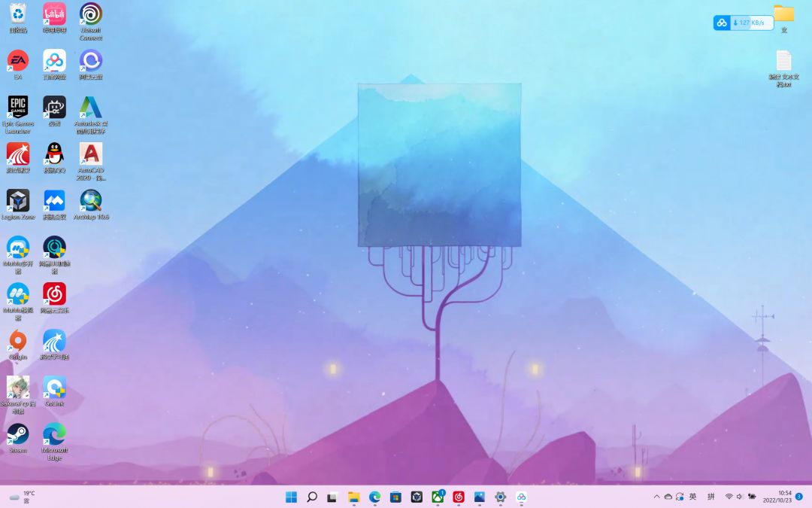Open the Xbox app on the taskbar
Viewport: 812px width, 508px height.
pos(438,497)
